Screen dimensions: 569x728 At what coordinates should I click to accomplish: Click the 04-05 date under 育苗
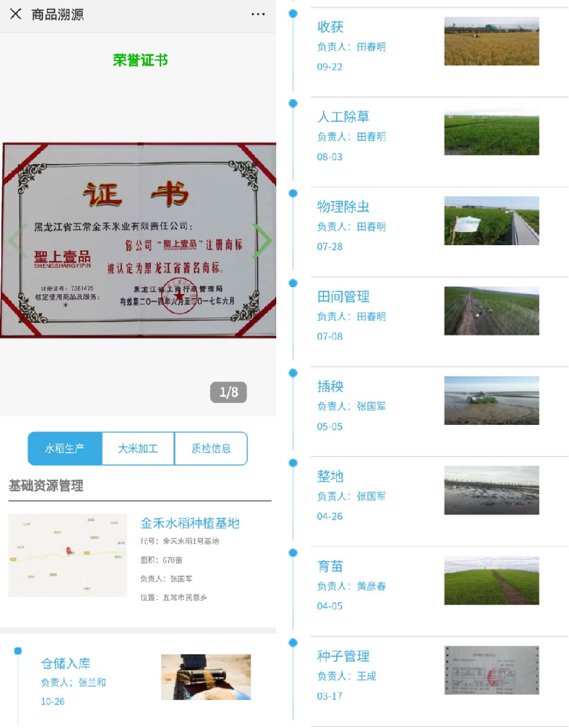click(x=330, y=606)
